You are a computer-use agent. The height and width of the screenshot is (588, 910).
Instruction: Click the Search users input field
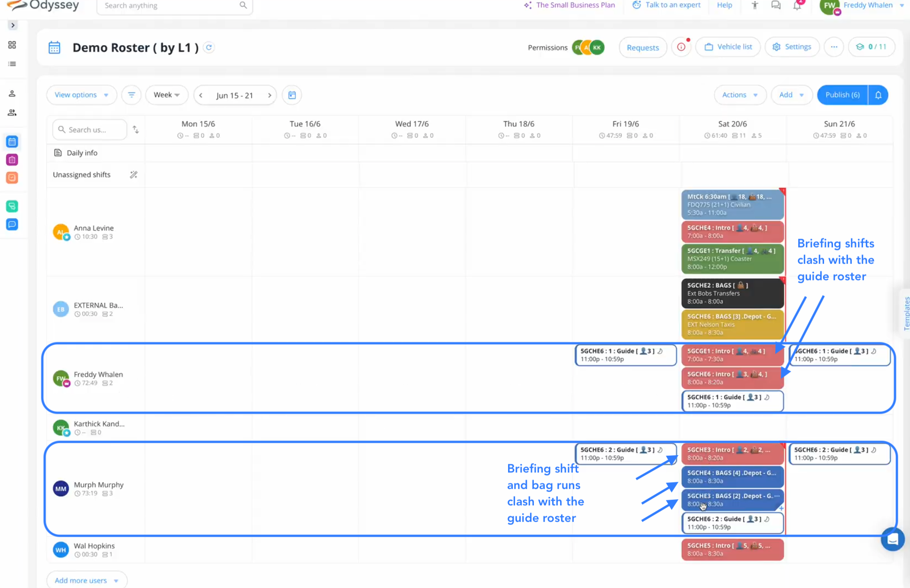click(x=90, y=130)
